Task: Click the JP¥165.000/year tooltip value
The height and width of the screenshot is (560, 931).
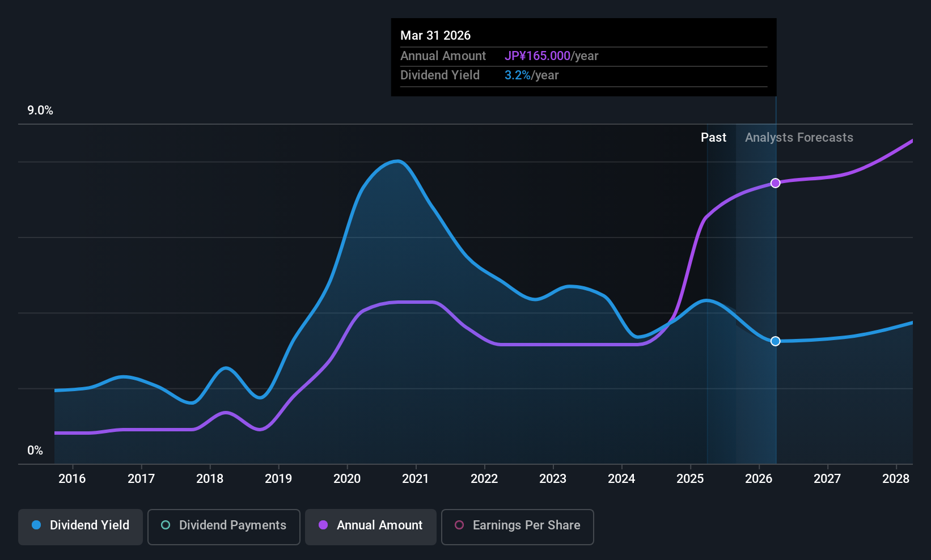Action: coord(551,56)
